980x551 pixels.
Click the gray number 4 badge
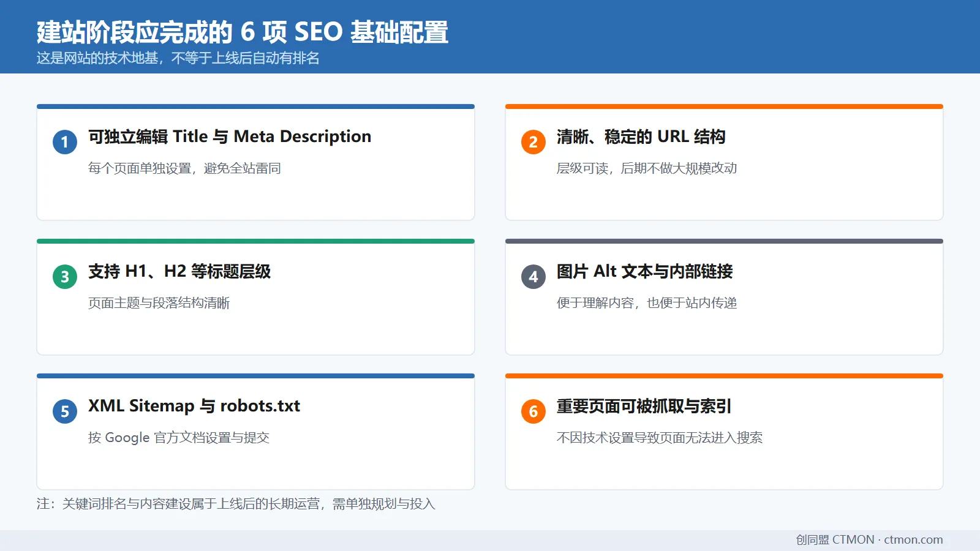coord(533,277)
